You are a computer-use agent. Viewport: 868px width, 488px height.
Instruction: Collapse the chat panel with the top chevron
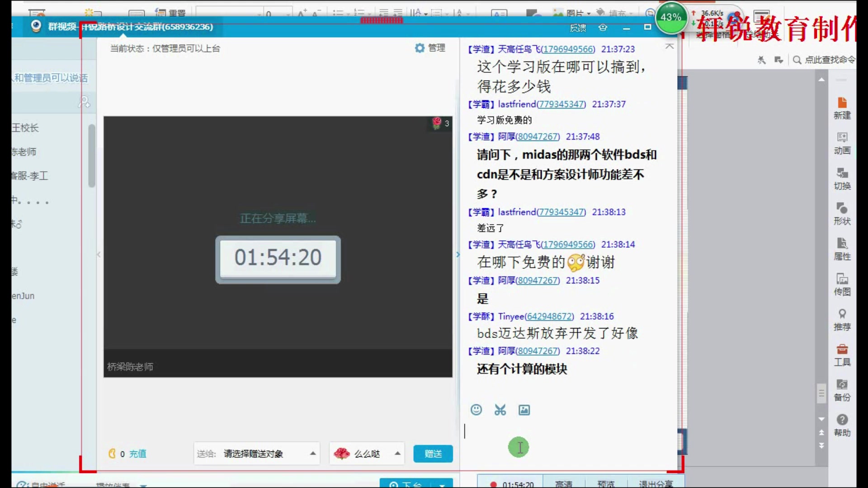pyautogui.click(x=669, y=46)
